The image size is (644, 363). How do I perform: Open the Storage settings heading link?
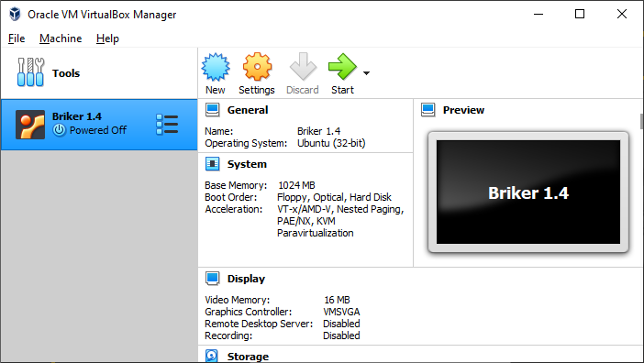coord(248,357)
